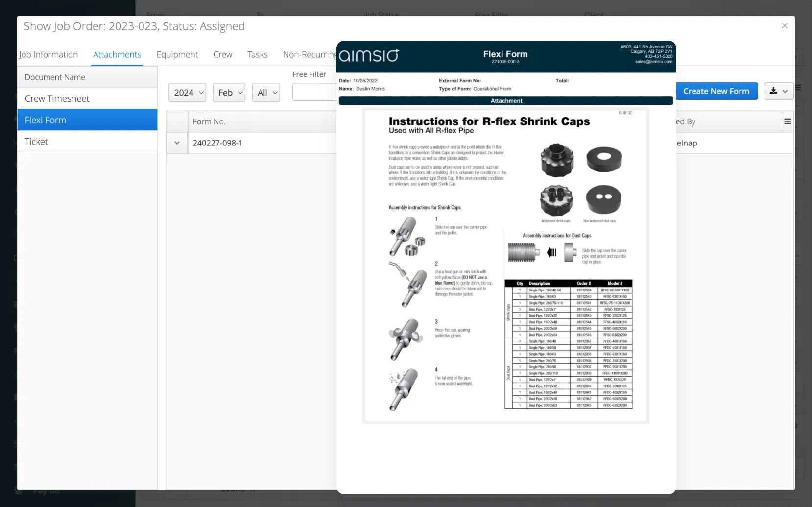Screen dimensions: 812x507
Task: Select the Tasks tab
Action: point(258,54)
